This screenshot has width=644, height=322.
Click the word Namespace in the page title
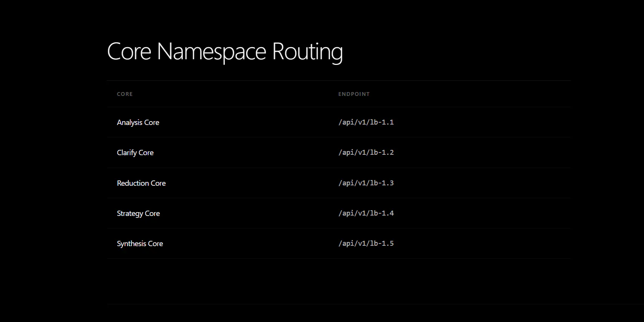[211, 52]
